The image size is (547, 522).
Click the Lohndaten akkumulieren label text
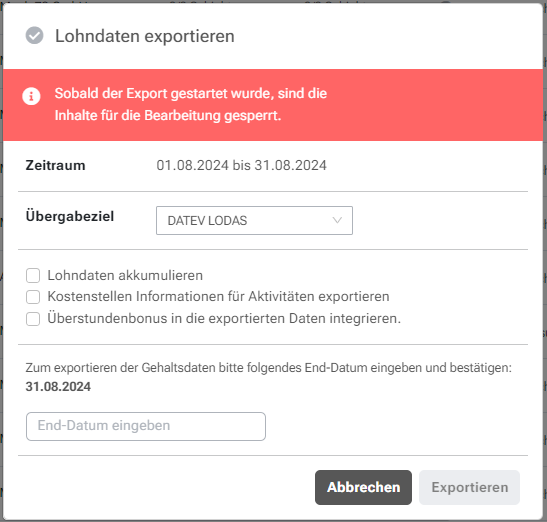click(x=125, y=275)
